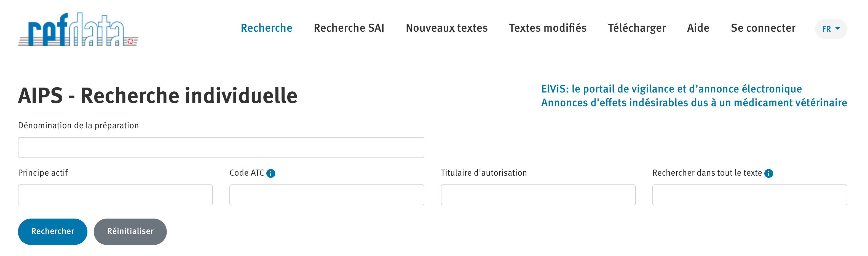The image size is (868, 256).
Task: Click the refdata logo
Action: click(x=77, y=29)
